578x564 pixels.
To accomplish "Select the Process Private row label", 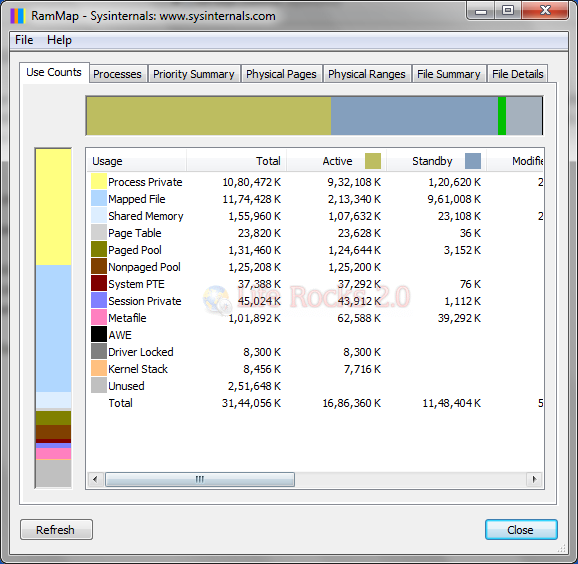I will click(145, 182).
